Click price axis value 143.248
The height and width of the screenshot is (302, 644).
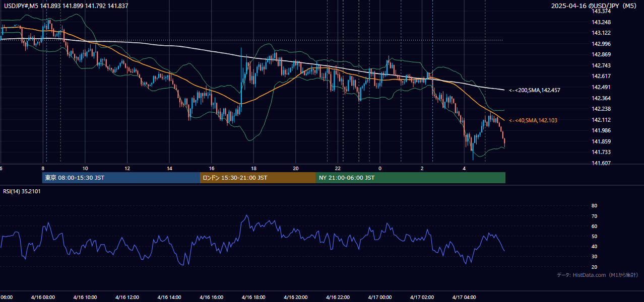(601, 22)
